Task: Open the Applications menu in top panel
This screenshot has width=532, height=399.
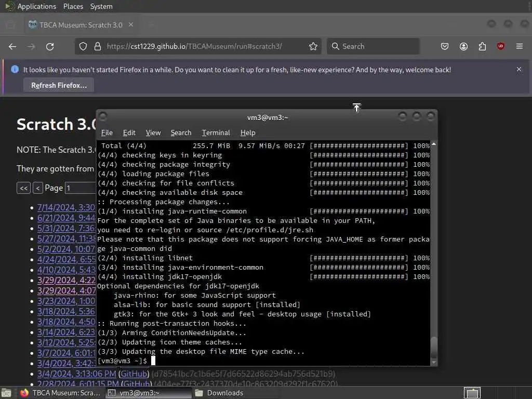Action: 37,6
